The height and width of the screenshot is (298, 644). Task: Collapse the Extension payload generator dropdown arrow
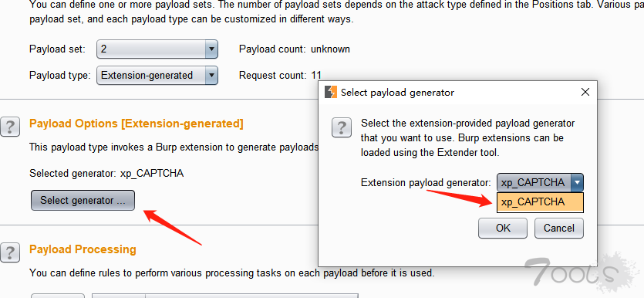click(577, 182)
